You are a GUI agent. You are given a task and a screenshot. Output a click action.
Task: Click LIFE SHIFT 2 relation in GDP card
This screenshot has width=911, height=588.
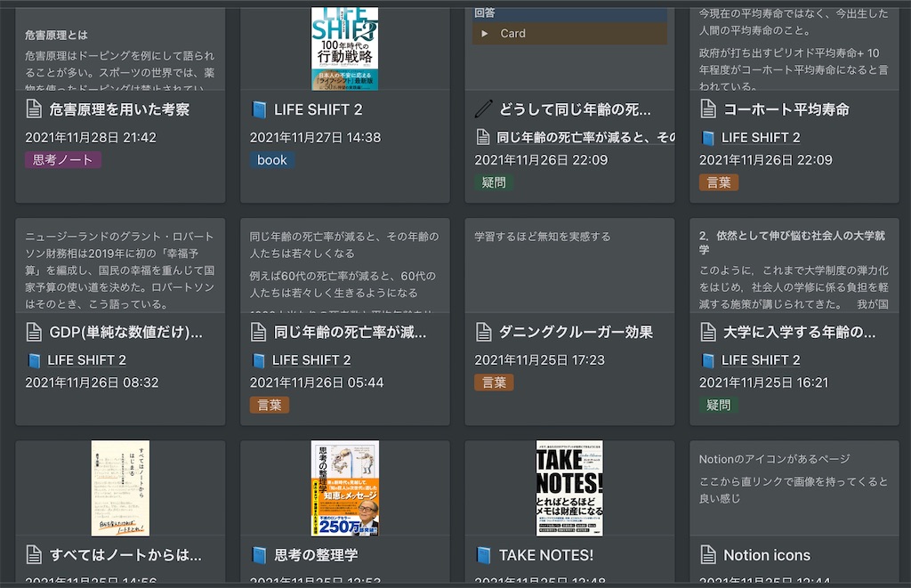click(x=86, y=360)
